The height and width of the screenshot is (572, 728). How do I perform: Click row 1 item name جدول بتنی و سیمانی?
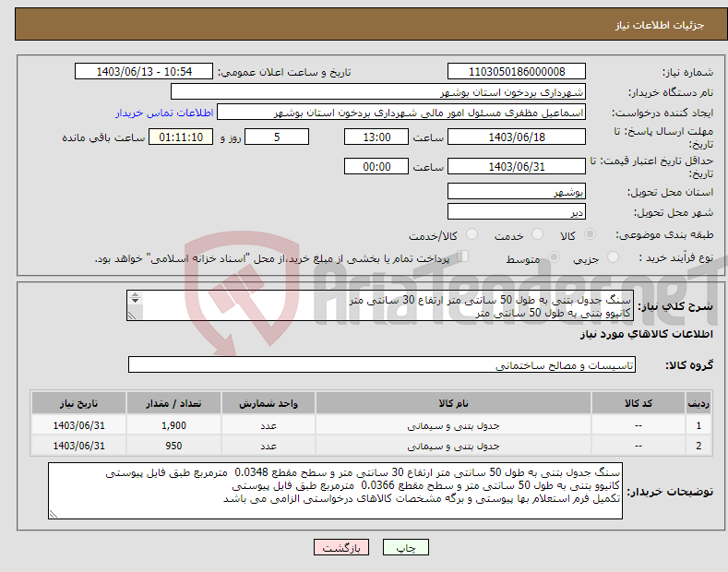tap(453, 425)
